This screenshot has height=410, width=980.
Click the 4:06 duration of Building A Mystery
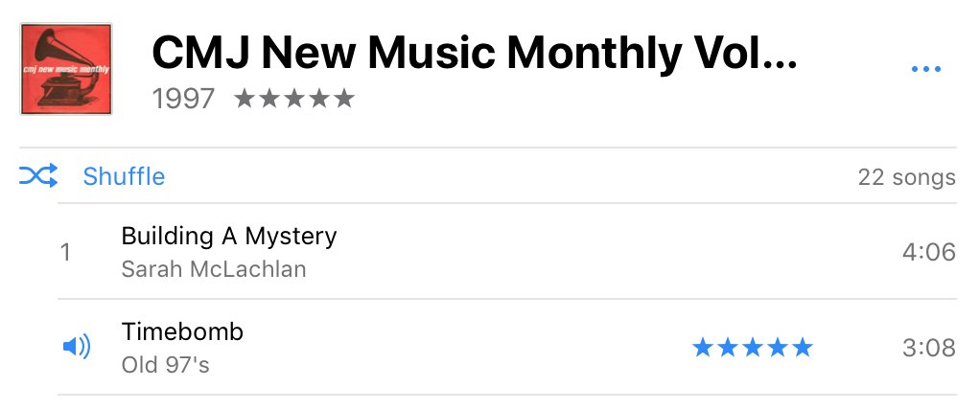click(x=928, y=252)
